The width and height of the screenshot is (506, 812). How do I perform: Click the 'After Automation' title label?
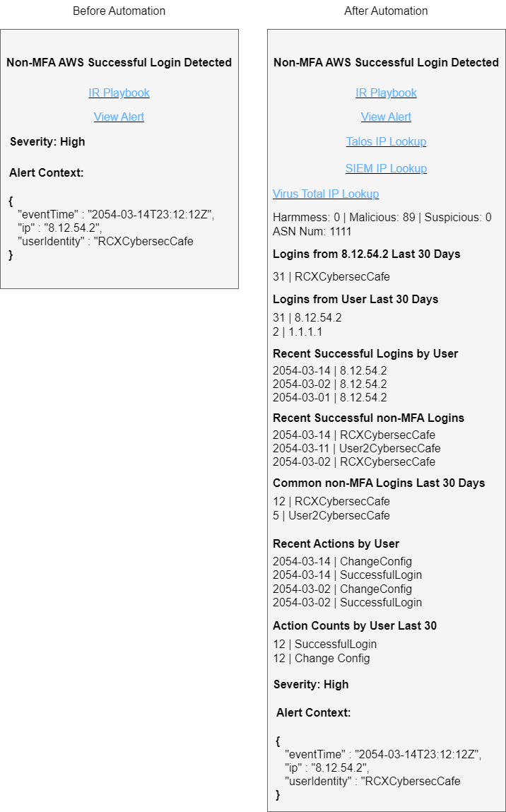pos(386,11)
